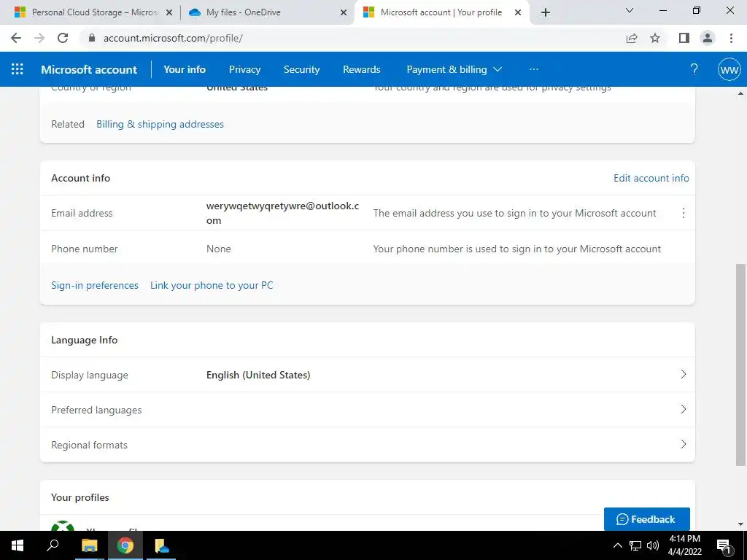
Task: Click the Account info heading
Action: click(x=80, y=178)
